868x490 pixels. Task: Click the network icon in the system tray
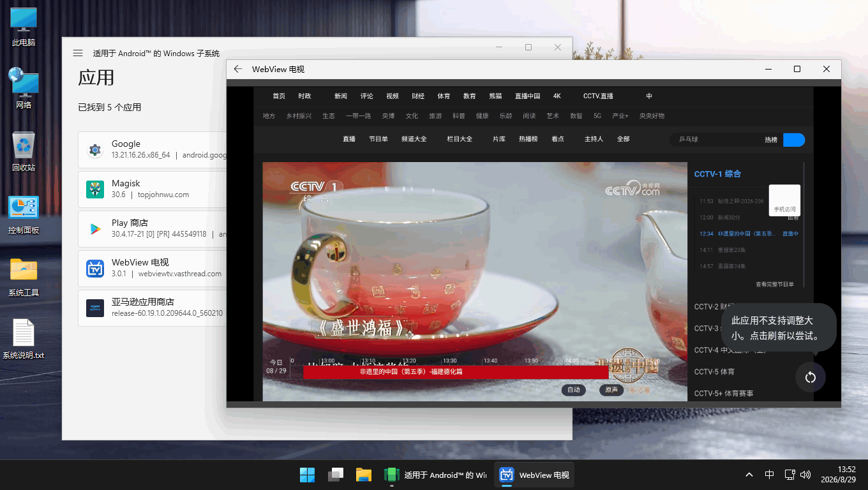(x=789, y=475)
